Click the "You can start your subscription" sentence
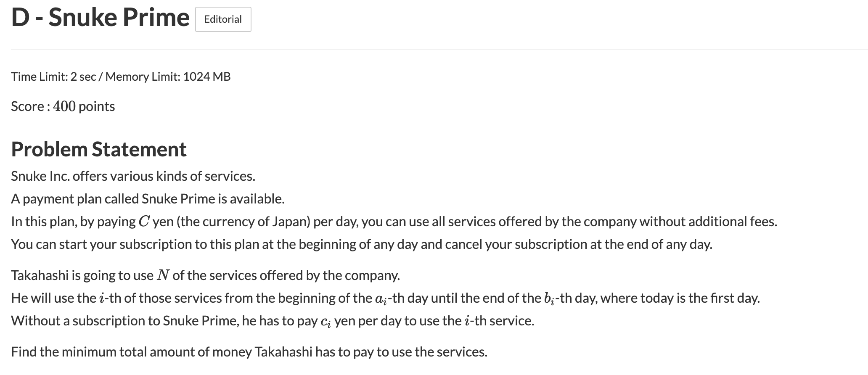868x375 pixels. [x=362, y=244]
